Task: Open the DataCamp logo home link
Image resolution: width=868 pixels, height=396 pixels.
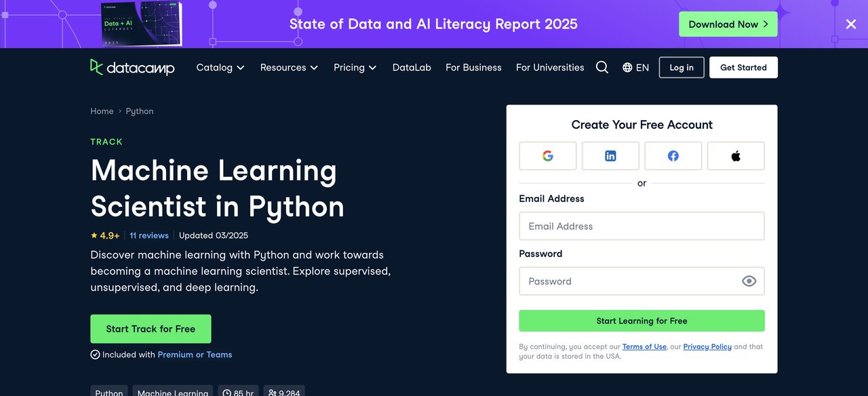Action: point(132,67)
